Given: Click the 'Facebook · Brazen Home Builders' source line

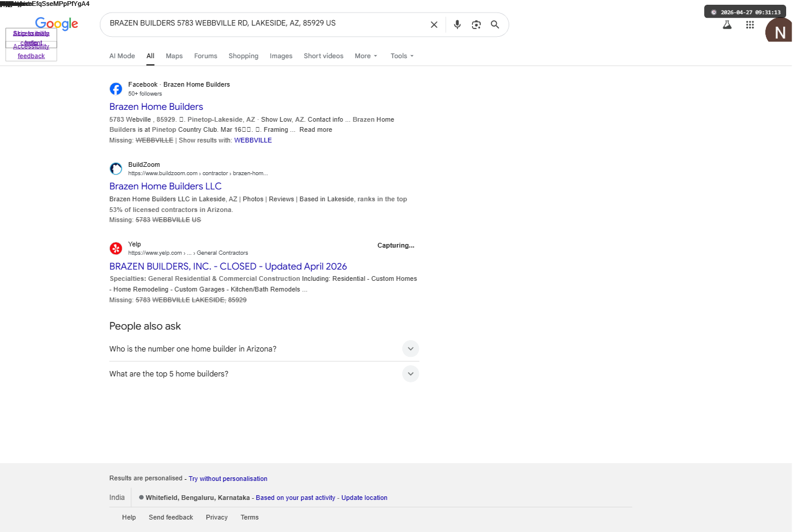Looking at the screenshot, I should point(179,84).
